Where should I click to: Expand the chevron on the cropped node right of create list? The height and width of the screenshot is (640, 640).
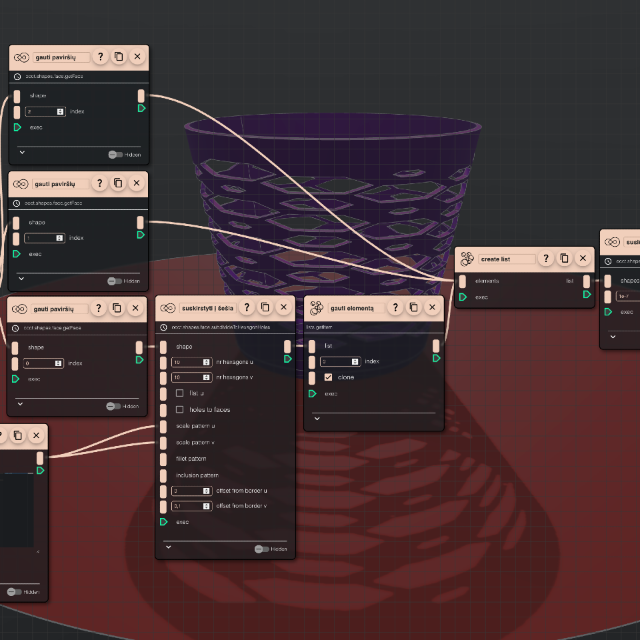[x=613, y=337]
